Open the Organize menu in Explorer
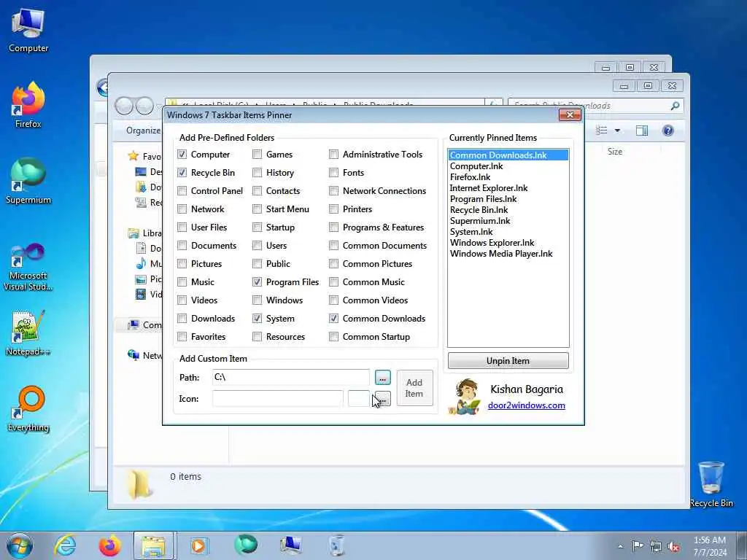 pyautogui.click(x=143, y=131)
